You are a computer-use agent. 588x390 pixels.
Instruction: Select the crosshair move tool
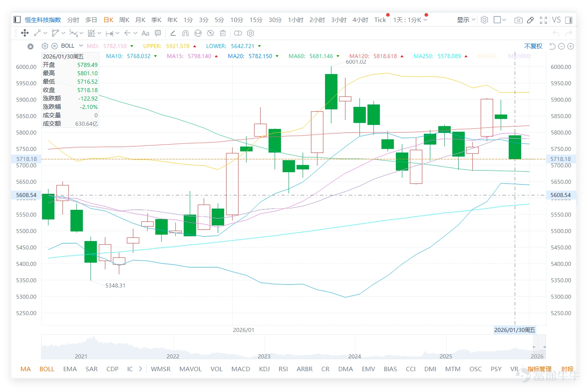25,33
